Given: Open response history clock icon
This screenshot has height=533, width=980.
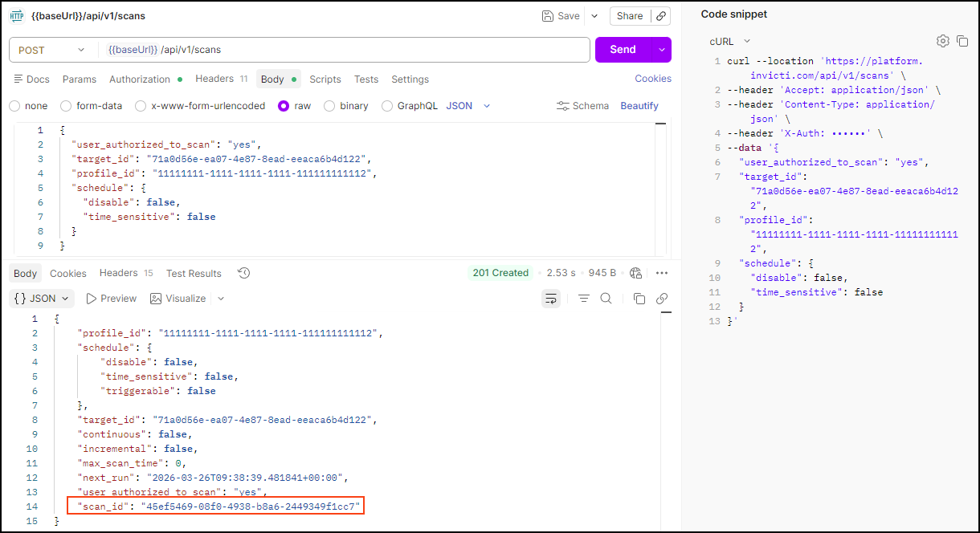Looking at the screenshot, I should tap(244, 273).
